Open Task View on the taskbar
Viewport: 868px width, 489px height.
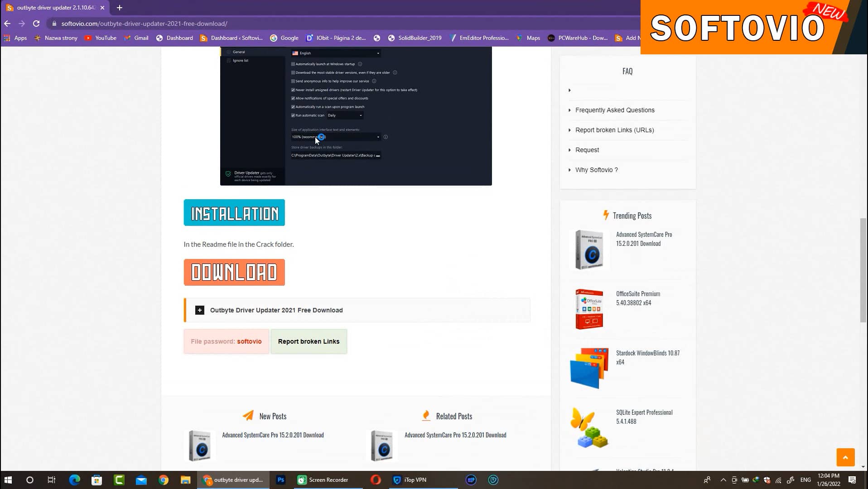tap(52, 480)
